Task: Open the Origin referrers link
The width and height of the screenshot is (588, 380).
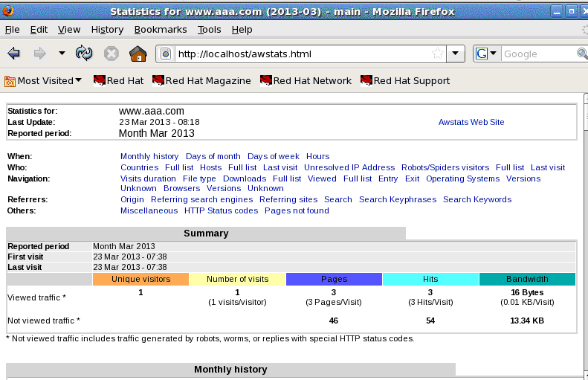Action: click(x=132, y=199)
